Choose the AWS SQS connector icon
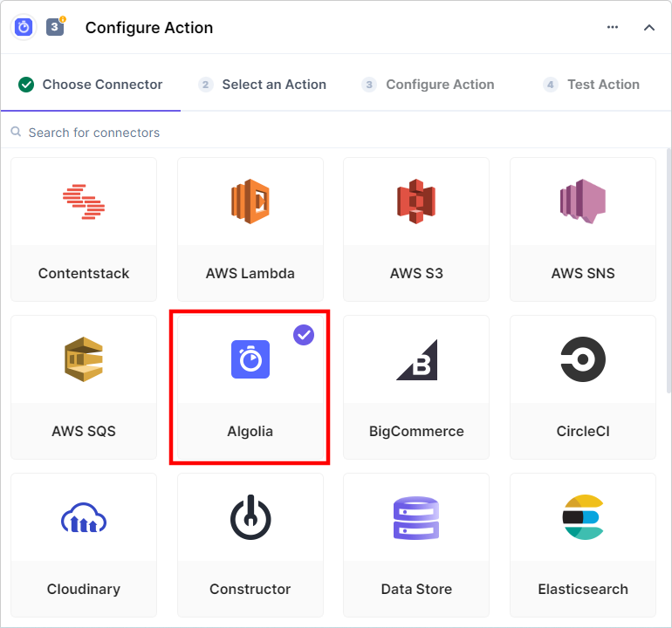 tap(84, 359)
